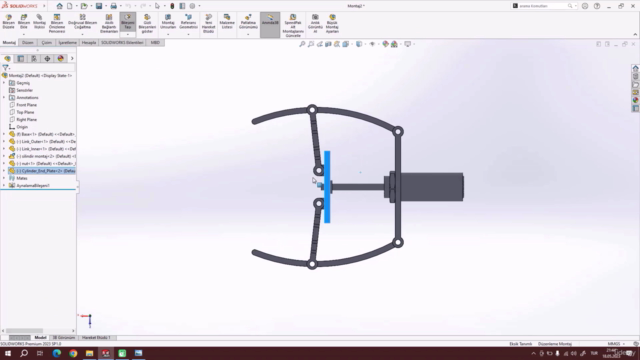Click the Save icon
The height and width of the screenshot is (360, 640).
point(99,6)
